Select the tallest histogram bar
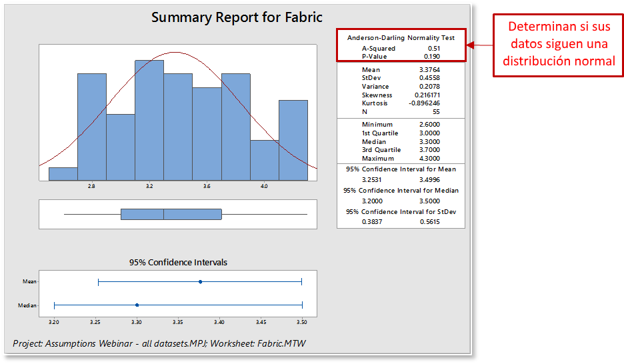 click(149, 120)
